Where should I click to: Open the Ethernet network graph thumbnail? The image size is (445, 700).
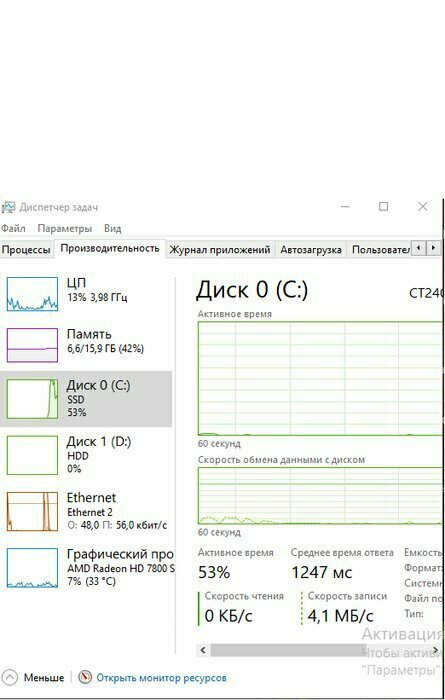(32, 512)
